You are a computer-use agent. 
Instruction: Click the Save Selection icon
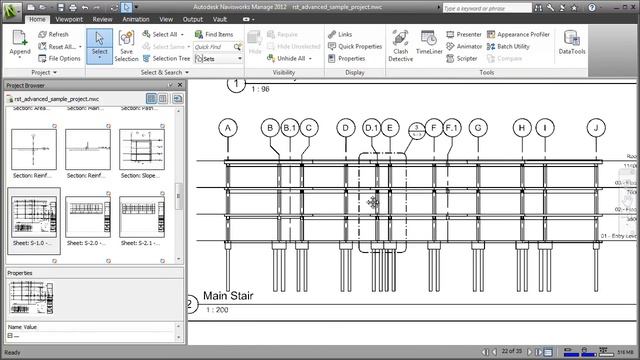coord(126,39)
